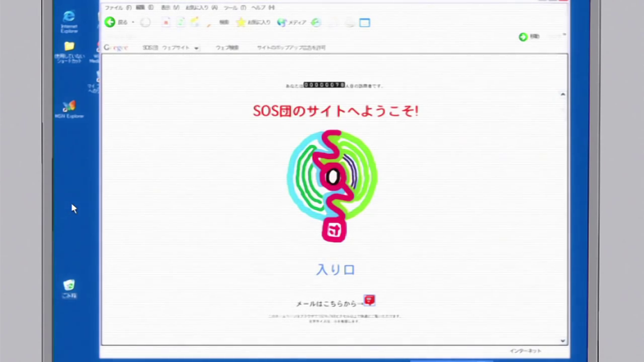
Task: Click the Google logo on the search toolbar
Action: (116, 47)
